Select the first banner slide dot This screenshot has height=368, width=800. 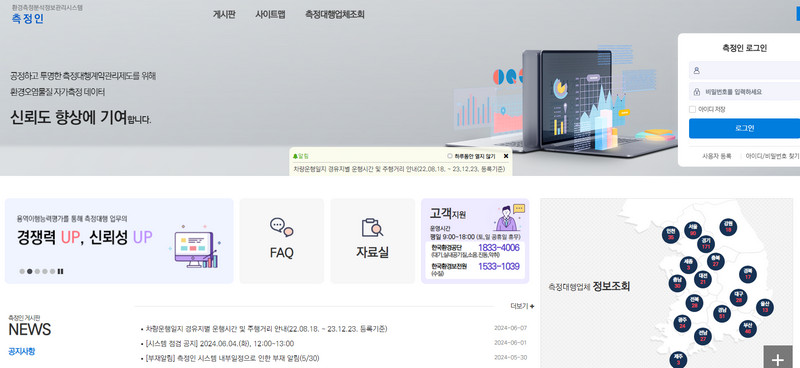tap(22, 272)
